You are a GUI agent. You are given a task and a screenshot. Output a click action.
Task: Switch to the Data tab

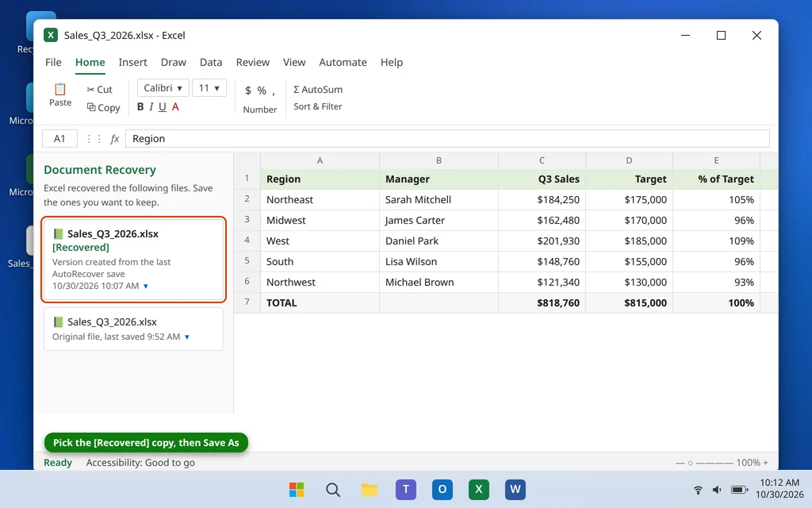pos(211,62)
